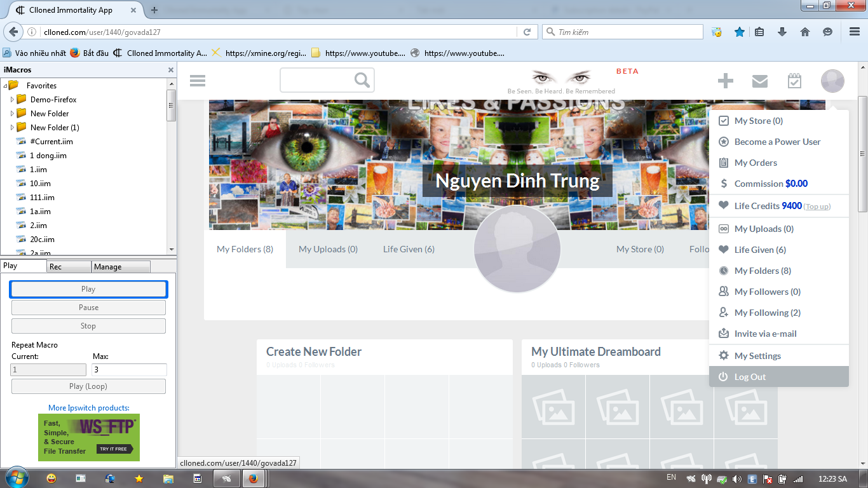Collapse the Favorites folder

[x=6, y=86]
